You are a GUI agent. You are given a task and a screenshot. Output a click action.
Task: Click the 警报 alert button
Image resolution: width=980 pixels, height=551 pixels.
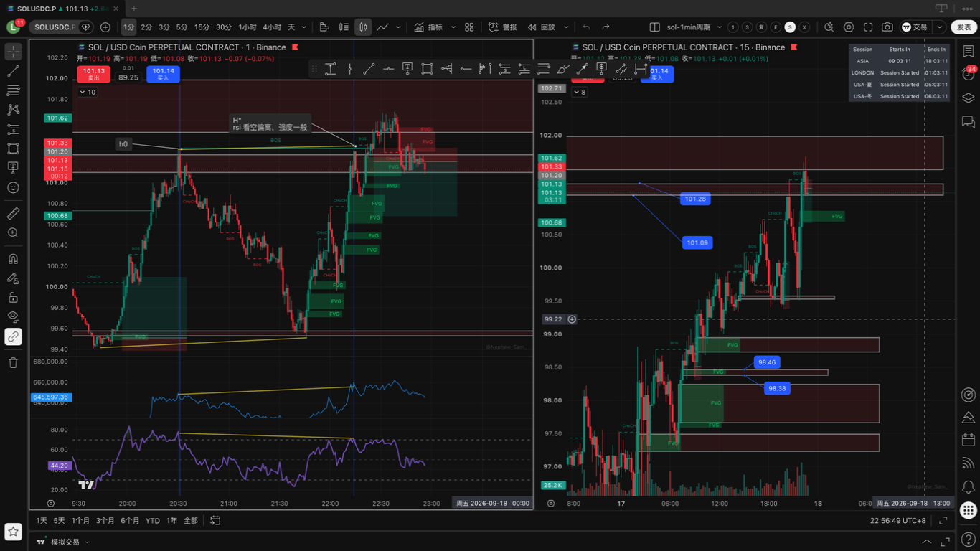[502, 27]
